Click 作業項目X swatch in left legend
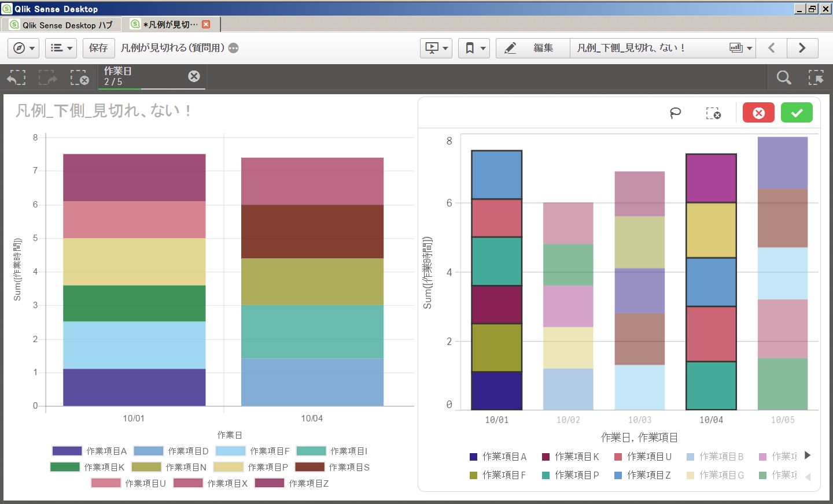Screen dimensions: 833x504 point(188,483)
